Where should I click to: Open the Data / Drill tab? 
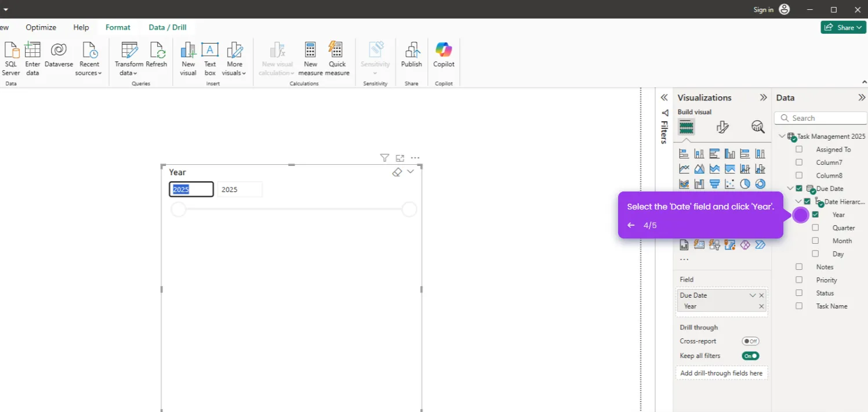click(168, 27)
